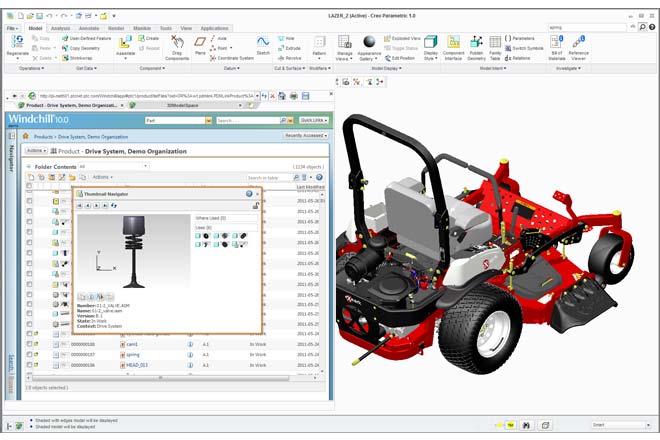
Task: Switch to the Analysis tab
Action: point(60,28)
